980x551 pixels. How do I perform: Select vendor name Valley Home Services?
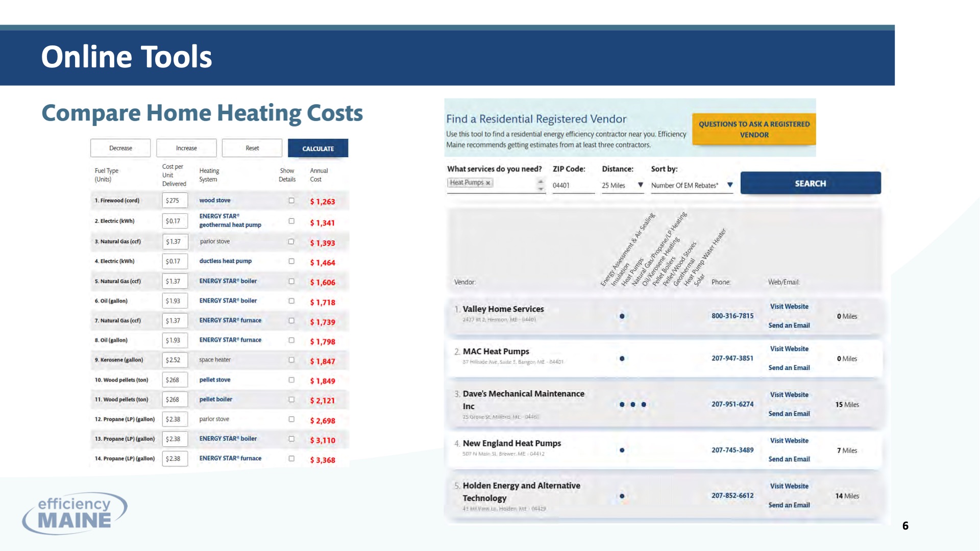pyautogui.click(x=503, y=309)
